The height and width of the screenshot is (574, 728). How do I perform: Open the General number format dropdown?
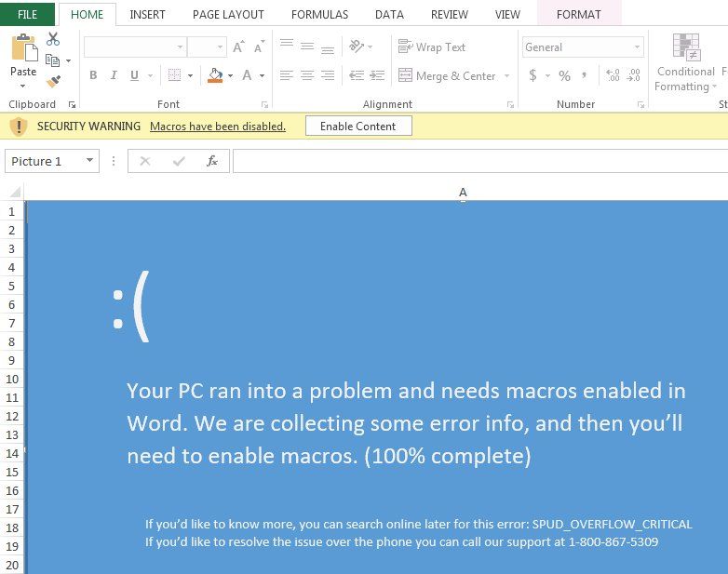pyautogui.click(x=637, y=47)
